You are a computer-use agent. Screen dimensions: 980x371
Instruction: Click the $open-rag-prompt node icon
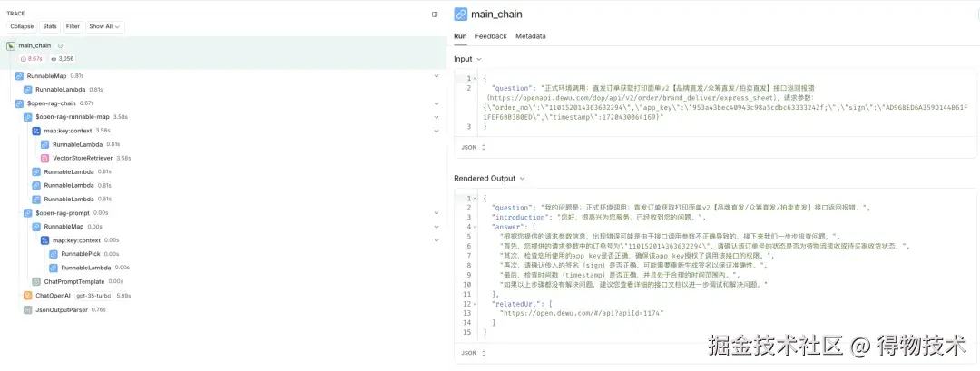click(x=28, y=213)
